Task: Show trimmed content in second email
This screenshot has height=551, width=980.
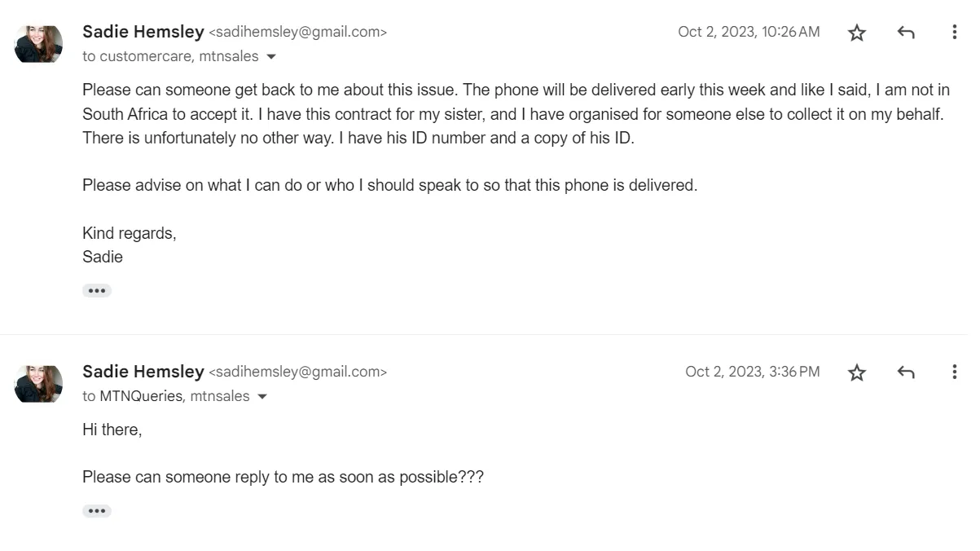Action: click(x=97, y=511)
